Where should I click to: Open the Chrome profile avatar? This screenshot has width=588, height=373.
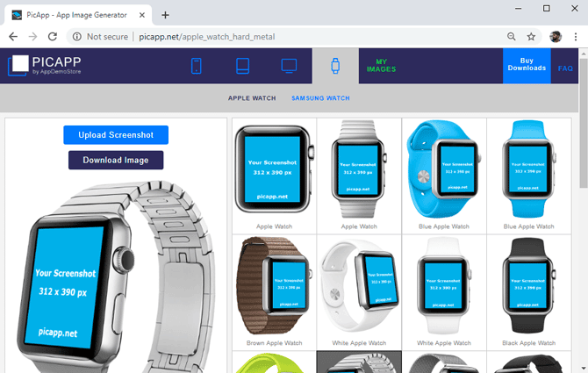pyautogui.click(x=556, y=37)
